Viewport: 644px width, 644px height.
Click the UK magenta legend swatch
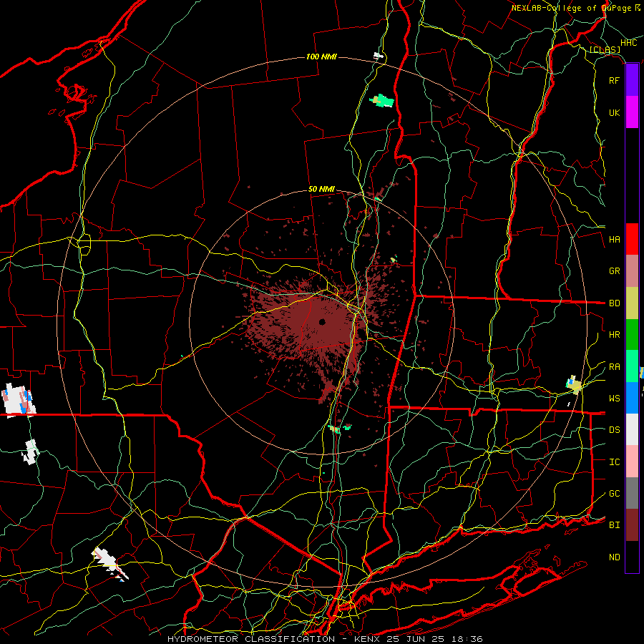[x=632, y=112]
